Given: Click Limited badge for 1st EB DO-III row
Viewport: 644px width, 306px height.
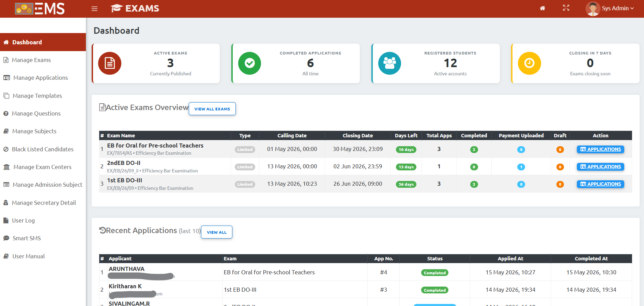Looking at the screenshot, I should (245, 184).
